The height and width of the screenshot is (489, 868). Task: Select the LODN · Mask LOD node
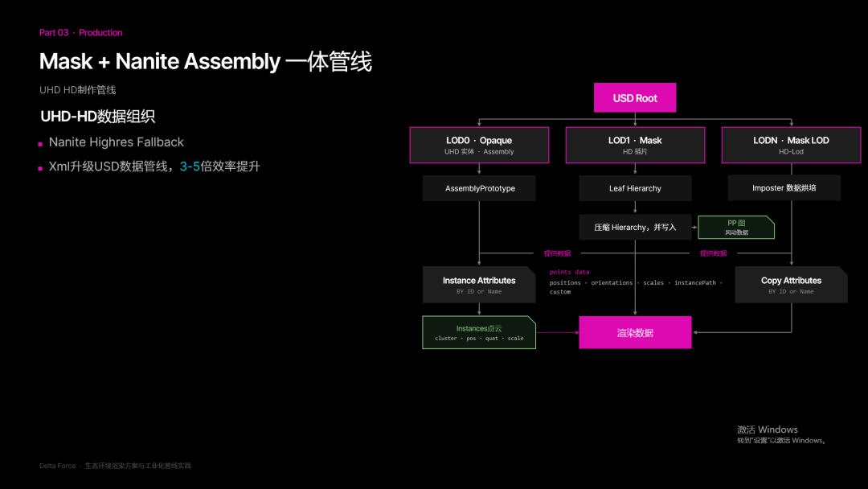(791, 145)
